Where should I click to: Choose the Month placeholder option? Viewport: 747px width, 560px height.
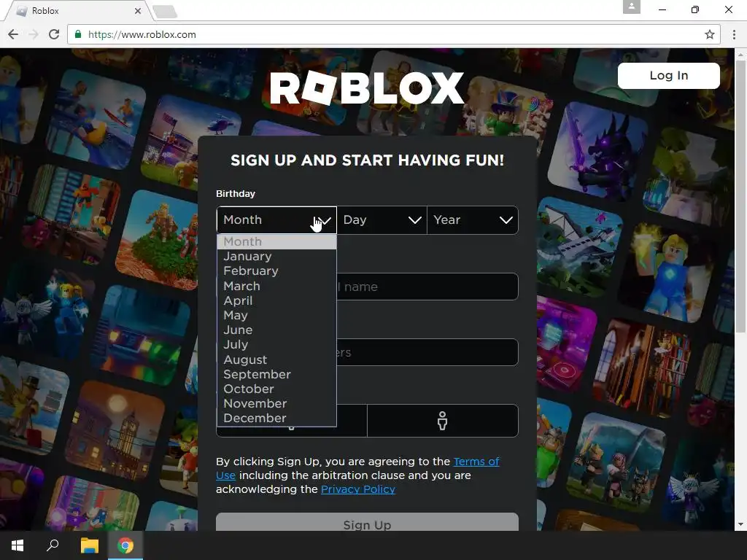tap(276, 242)
